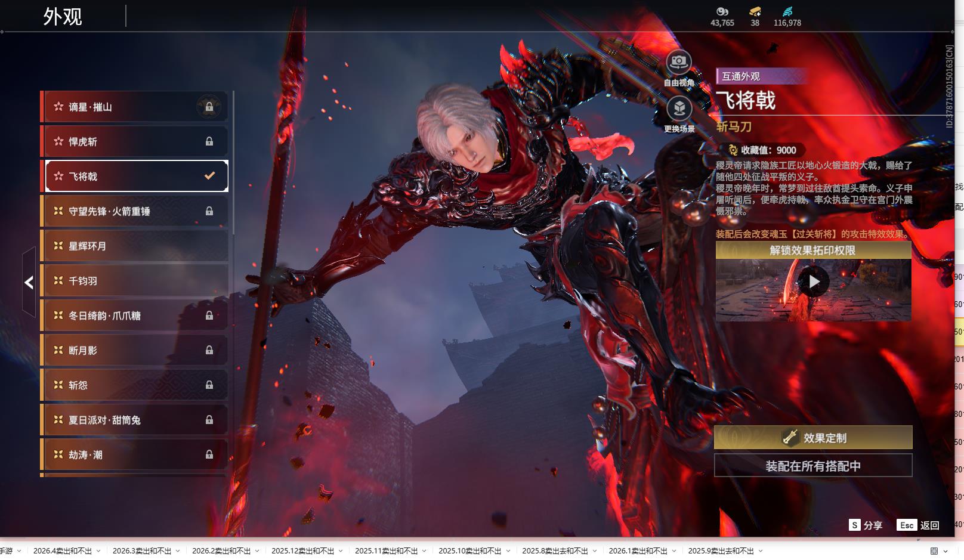Click the 自由视角 free camera icon
The image size is (964, 560).
pos(678,62)
